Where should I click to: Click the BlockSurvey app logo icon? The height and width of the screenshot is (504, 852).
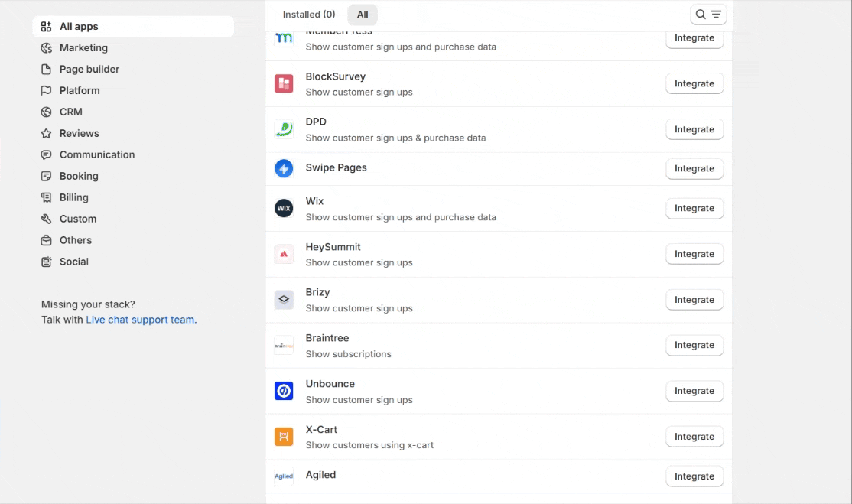pos(284,84)
